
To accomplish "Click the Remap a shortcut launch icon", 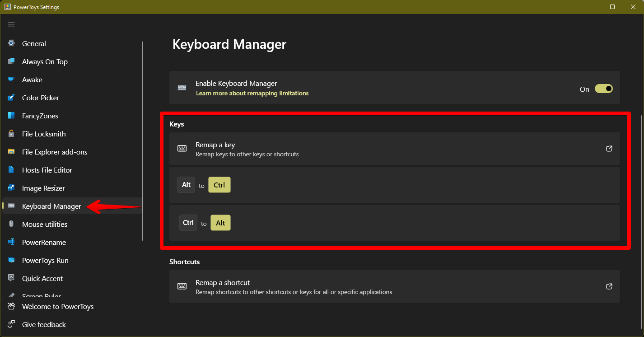I will 609,286.
